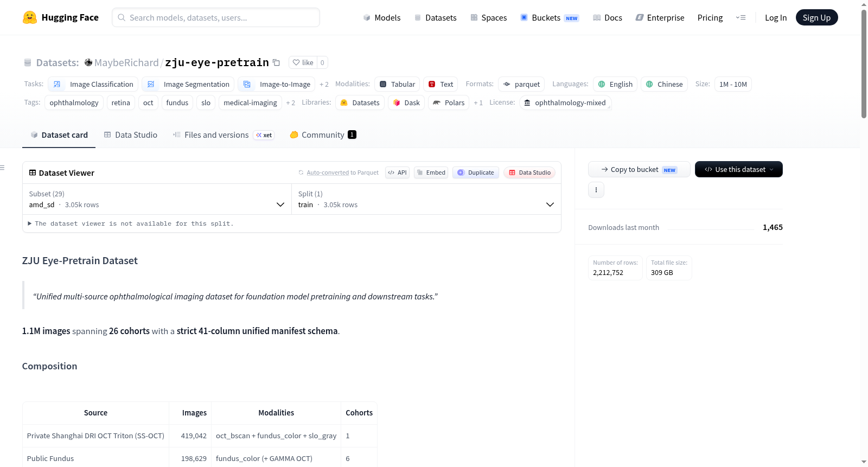
Task: Click the xet badge on Files tab
Action: [x=264, y=135]
